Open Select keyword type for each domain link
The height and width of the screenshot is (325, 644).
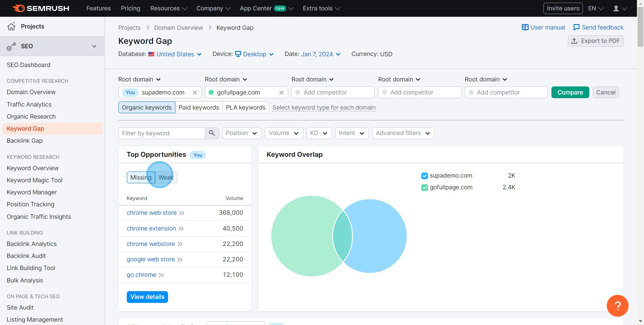pyautogui.click(x=324, y=108)
